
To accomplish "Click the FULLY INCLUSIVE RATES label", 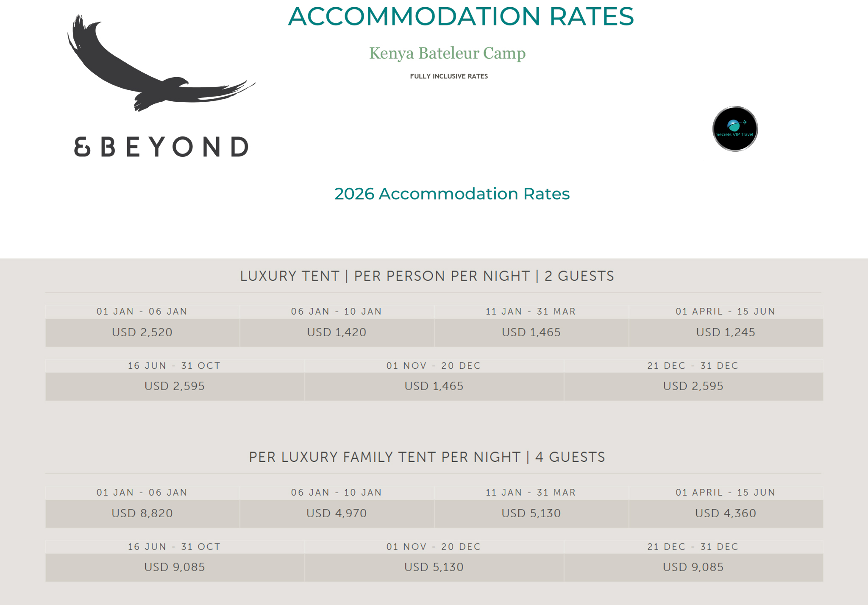I will 449,76.
